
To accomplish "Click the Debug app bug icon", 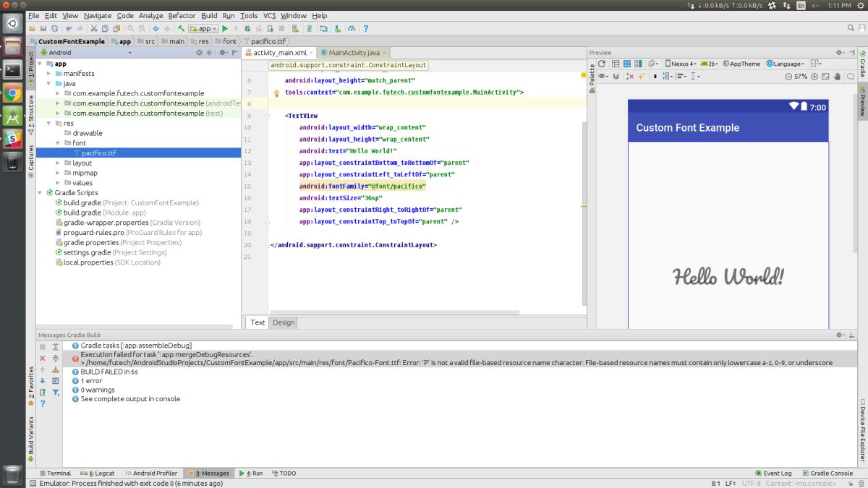I will coord(248,29).
